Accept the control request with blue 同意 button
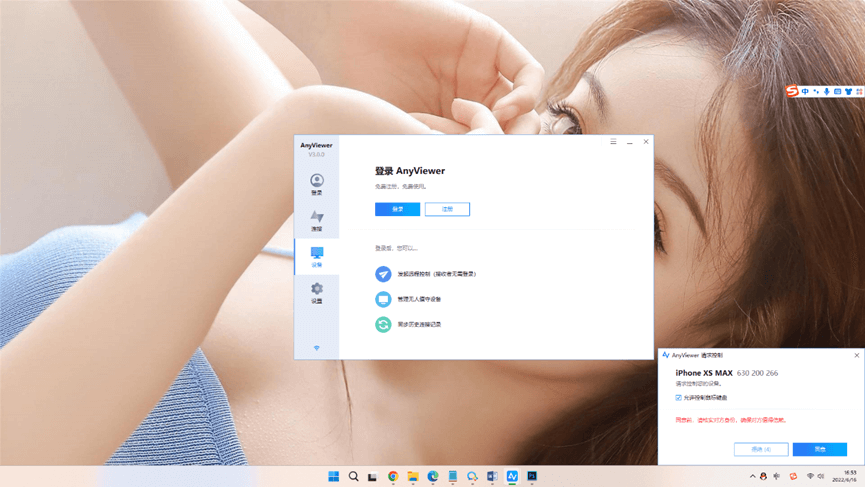This screenshot has height=487, width=865. click(819, 449)
